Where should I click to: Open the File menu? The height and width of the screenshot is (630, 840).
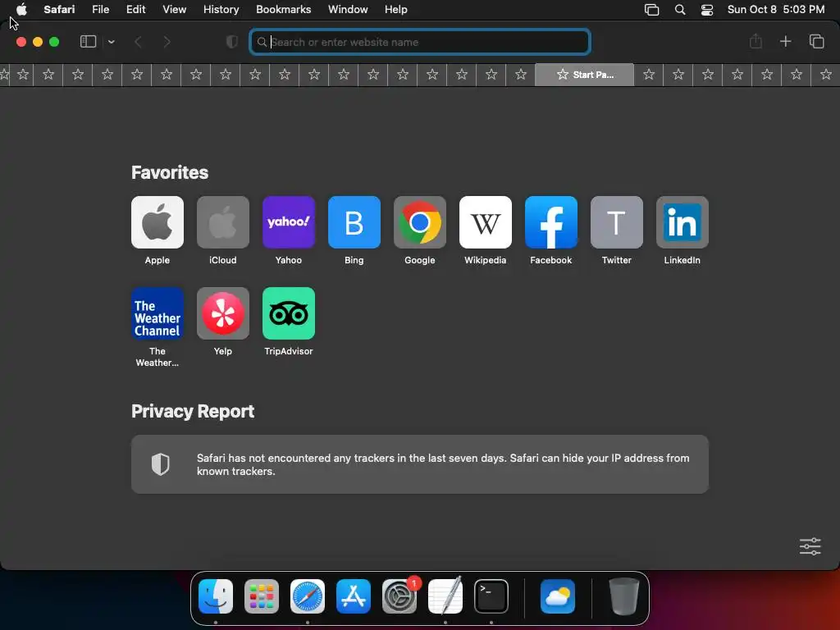click(100, 10)
